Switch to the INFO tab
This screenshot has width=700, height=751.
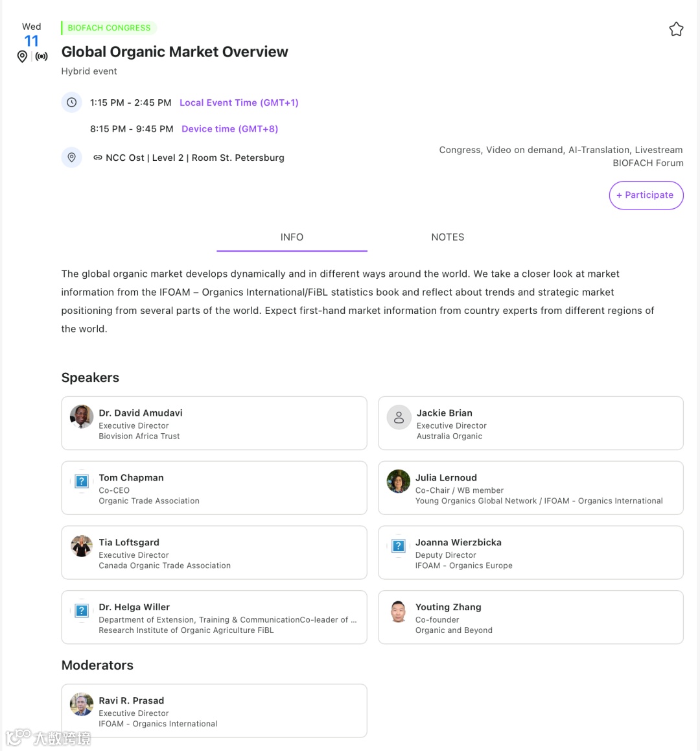pos(292,237)
